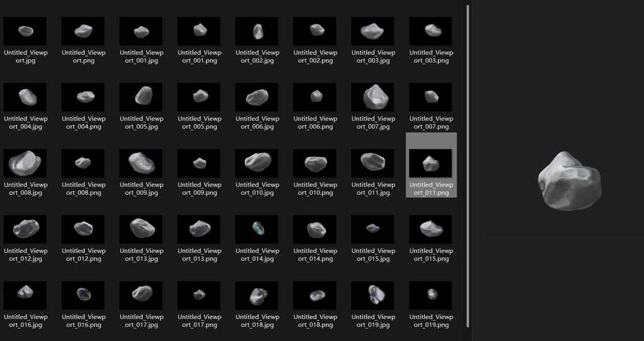The width and height of the screenshot is (644, 341).
Task: Select the Untitled_Viewport_002.png rock image
Action: pos(314,31)
